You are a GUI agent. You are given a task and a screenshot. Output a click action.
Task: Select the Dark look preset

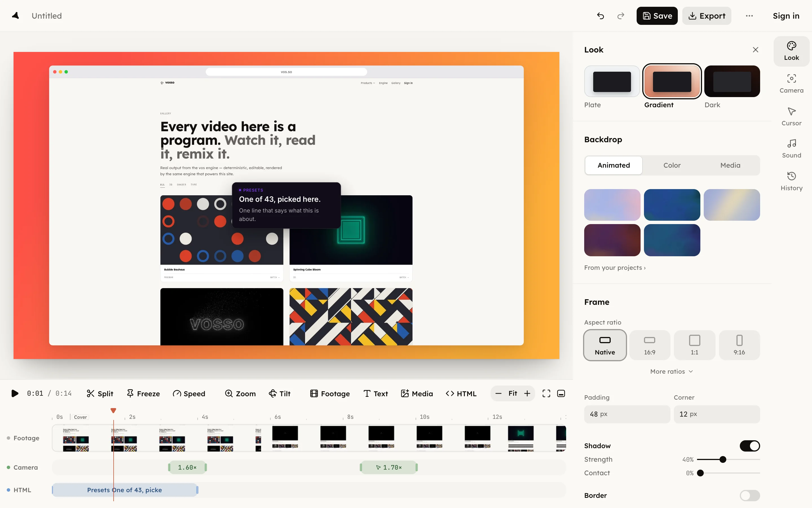point(732,81)
